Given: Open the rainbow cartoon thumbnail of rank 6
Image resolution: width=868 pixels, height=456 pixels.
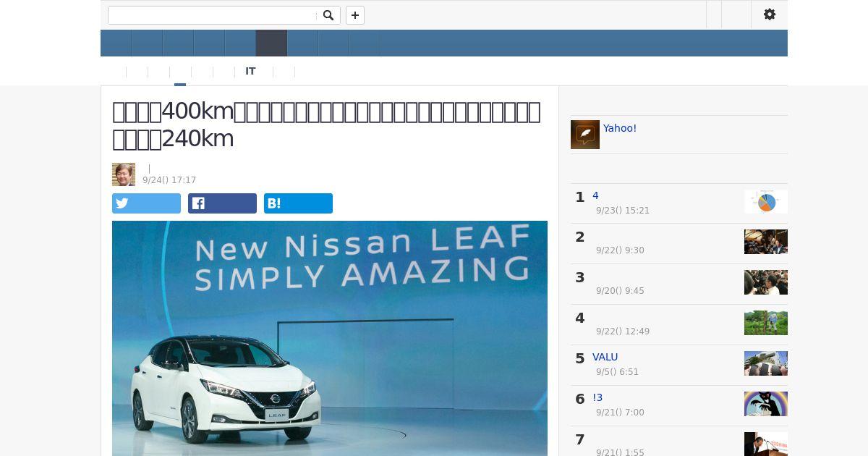Looking at the screenshot, I should [766, 404].
